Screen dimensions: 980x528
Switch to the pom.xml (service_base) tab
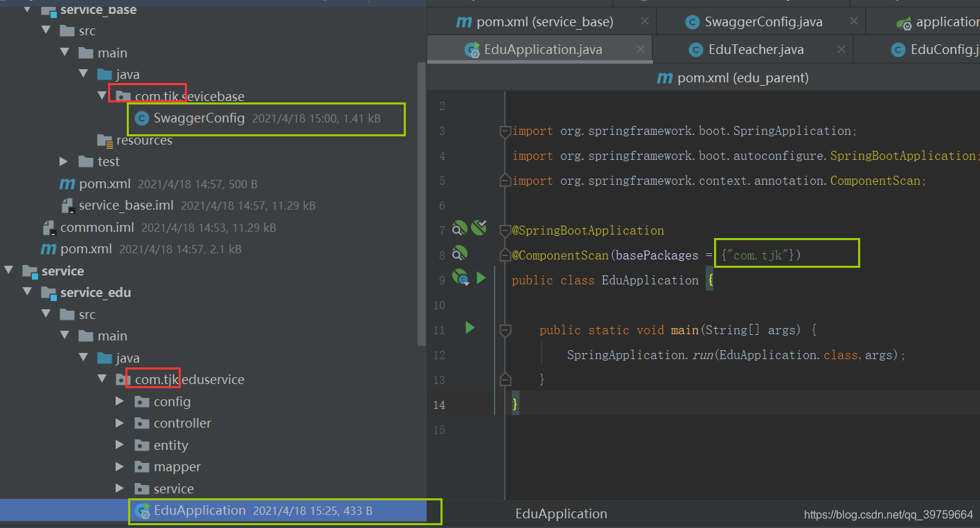click(542, 22)
